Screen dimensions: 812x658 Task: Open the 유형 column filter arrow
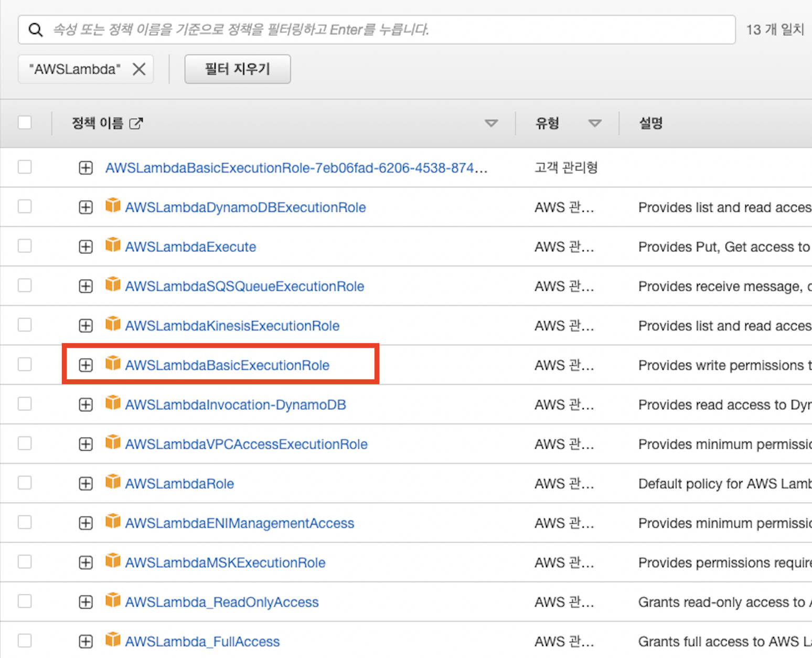pos(594,123)
